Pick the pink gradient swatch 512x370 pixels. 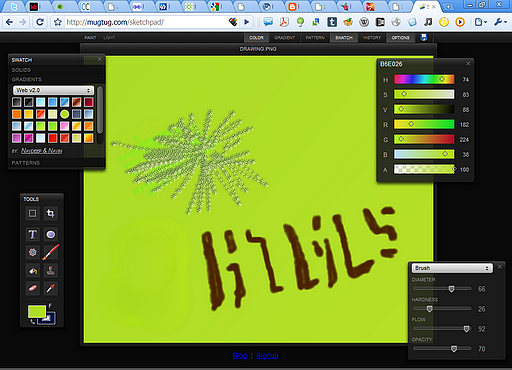[65, 126]
